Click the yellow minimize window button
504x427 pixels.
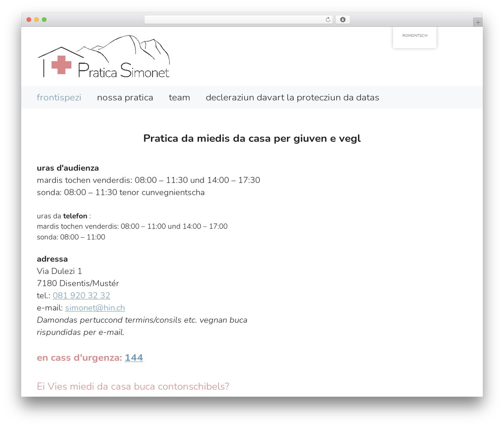(x=37, y=20)
